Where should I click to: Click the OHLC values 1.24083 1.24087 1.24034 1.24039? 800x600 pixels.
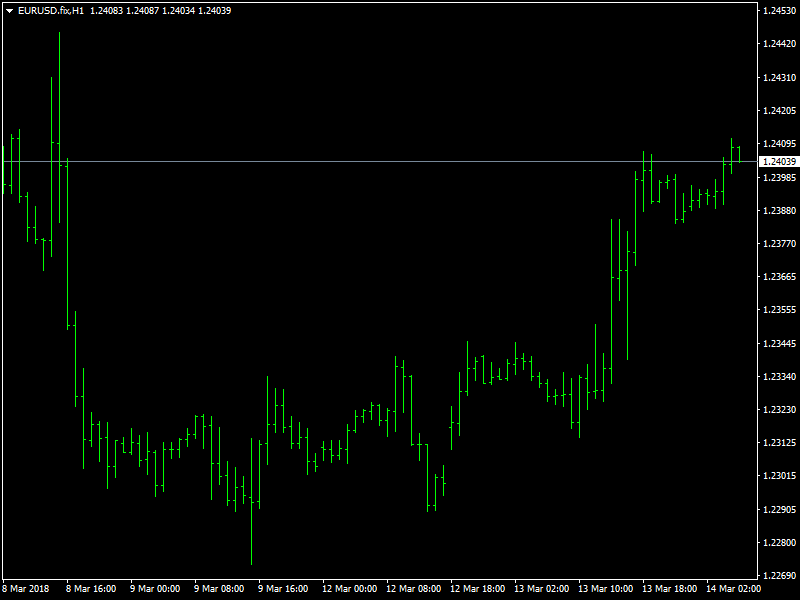(x=161, y=10)
